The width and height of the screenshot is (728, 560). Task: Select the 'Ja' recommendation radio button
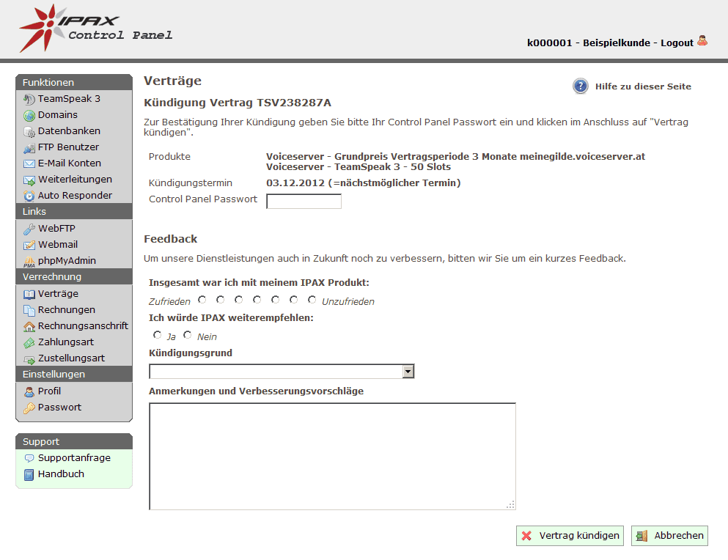(158, 335)
